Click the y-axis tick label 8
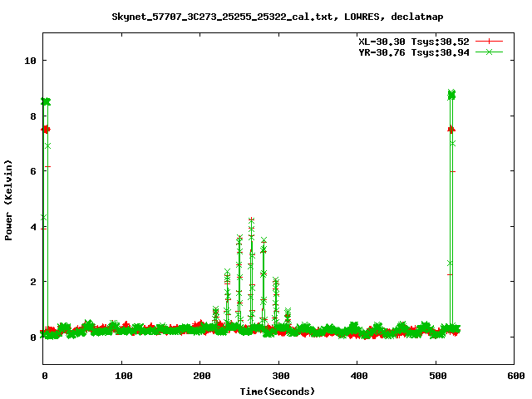Screen dimensions: 532x399 (33, 116)
